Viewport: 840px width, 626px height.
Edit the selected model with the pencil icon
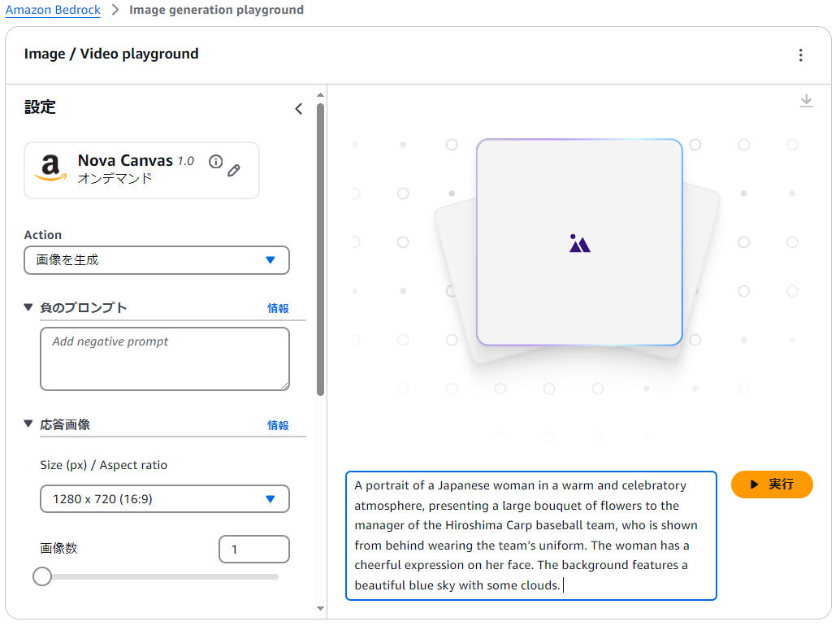click(x=234, y=171)
